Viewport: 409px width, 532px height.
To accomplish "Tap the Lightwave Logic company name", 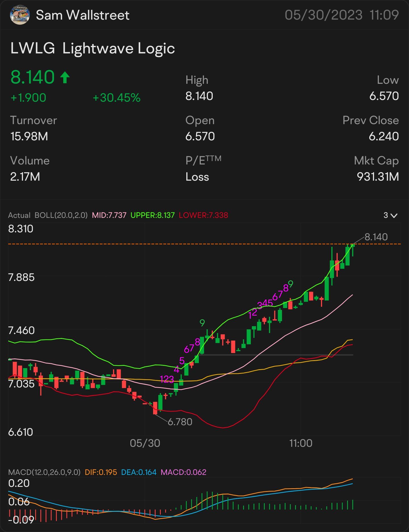I will pos(118,49).
